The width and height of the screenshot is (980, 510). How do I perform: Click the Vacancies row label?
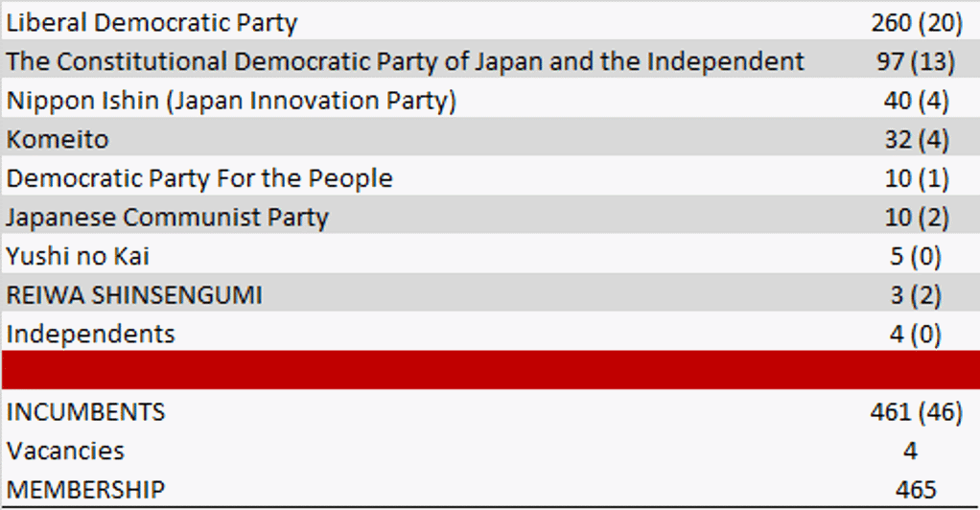point(65,451)
